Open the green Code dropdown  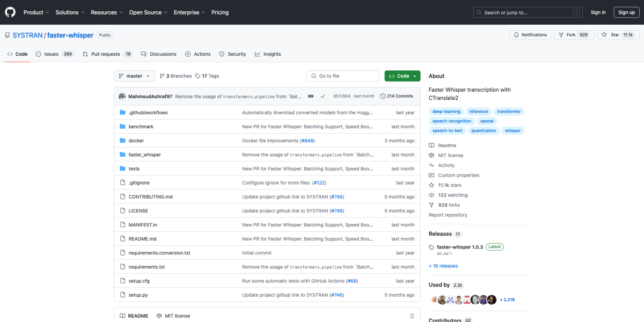coord(402,76)
